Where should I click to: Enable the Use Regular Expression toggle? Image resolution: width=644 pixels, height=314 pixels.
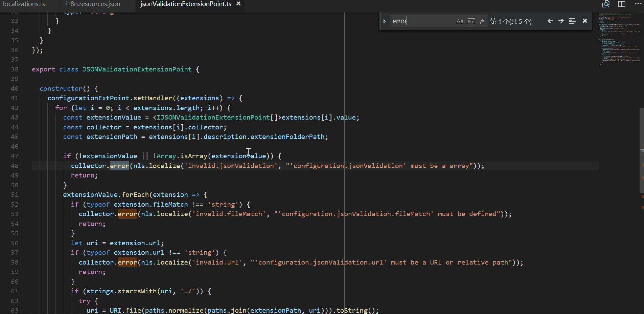[482, 21]
